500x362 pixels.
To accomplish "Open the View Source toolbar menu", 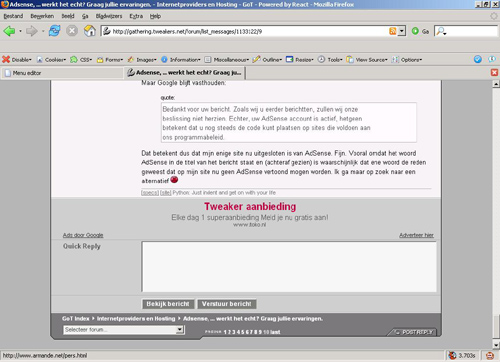I will 367,60.
